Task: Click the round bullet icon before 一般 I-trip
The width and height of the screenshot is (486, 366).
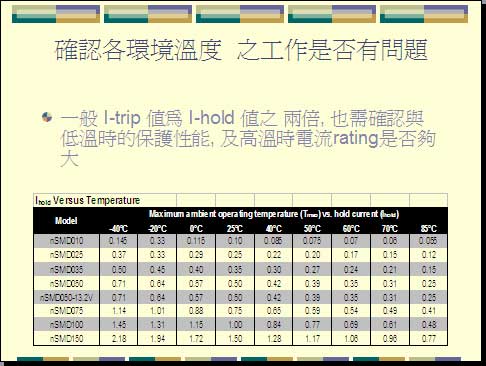Action: pos(47,117)
